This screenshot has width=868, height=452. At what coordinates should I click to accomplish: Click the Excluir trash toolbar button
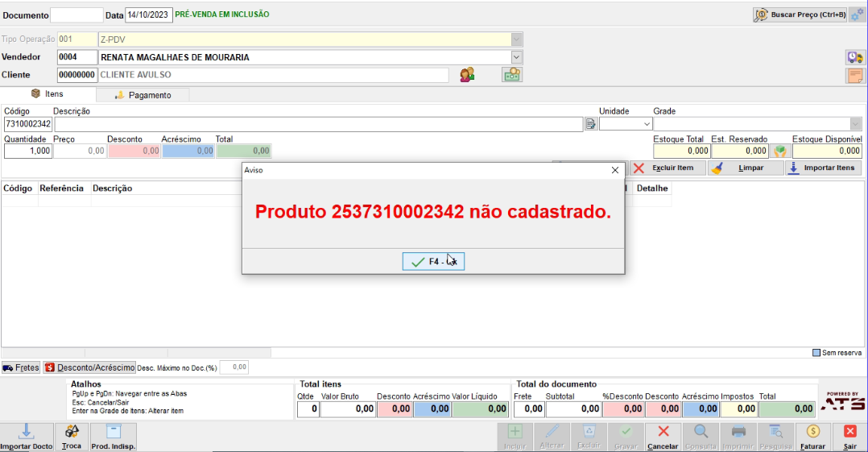tap(589, 437)
